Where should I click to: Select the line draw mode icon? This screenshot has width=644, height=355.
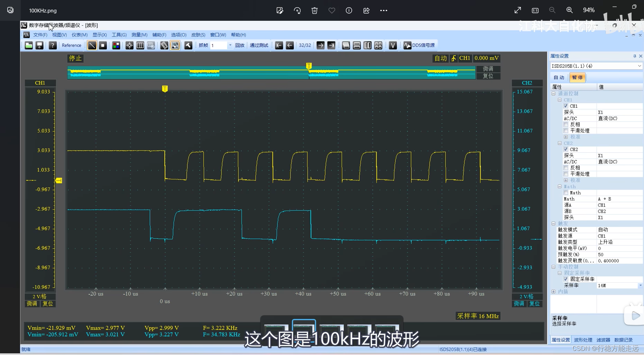click(92, 45)
